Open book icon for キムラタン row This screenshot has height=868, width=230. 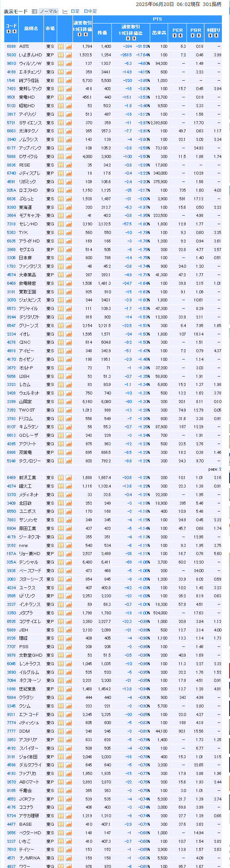pyautogui.click(x=61, y=427)
